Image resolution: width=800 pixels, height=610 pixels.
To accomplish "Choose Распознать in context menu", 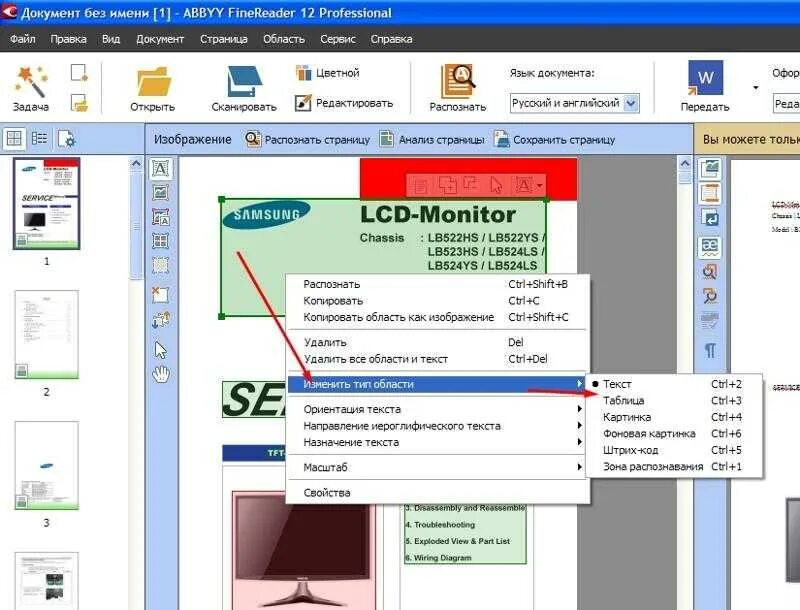I will pos(438,284).
